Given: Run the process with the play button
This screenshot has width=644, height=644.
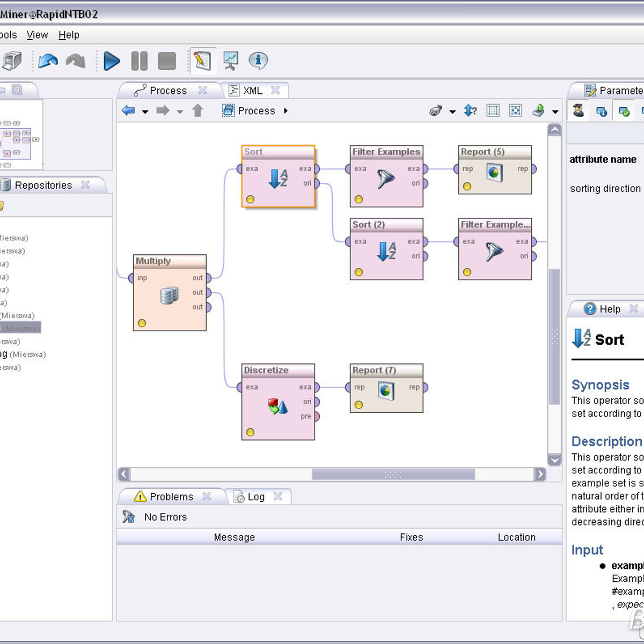Looking at the screenshot, I should click(x=111, y=61).
